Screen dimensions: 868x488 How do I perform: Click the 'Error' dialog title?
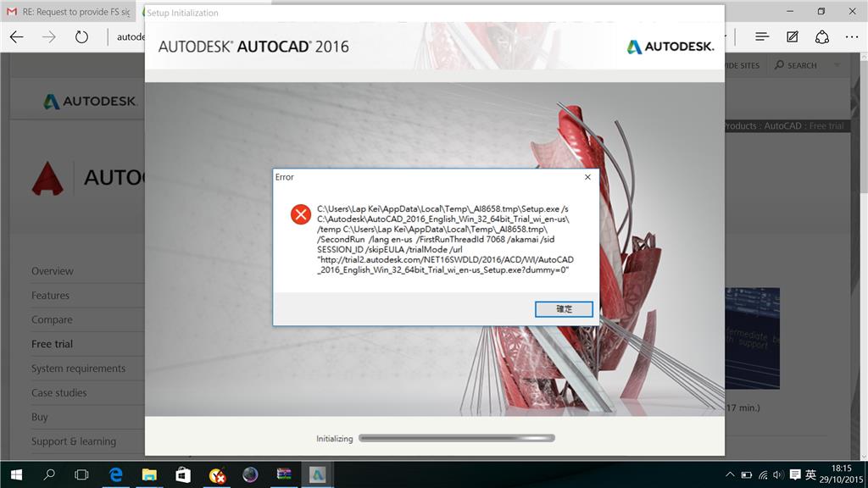tap(285, 177)
